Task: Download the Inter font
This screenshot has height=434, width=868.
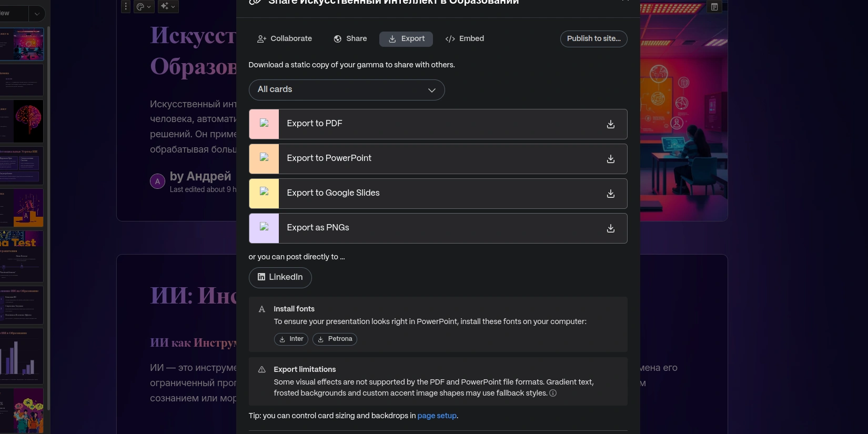Action: [291, 339]
